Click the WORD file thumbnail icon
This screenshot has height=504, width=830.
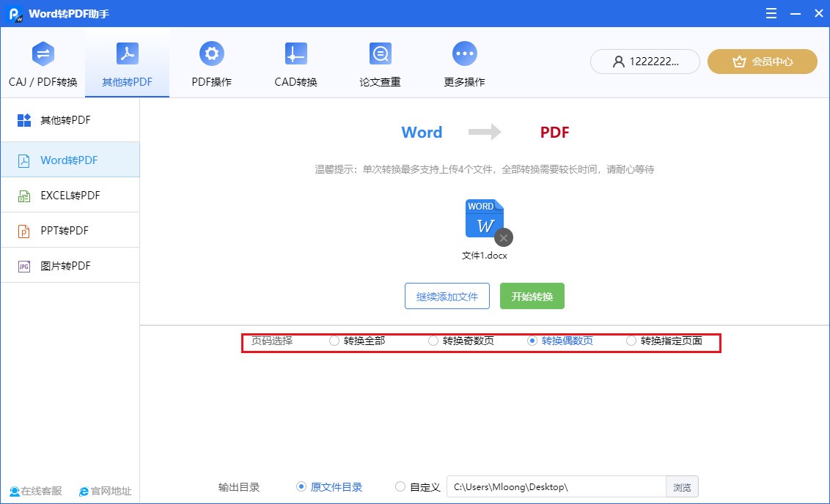pos(485,218)
